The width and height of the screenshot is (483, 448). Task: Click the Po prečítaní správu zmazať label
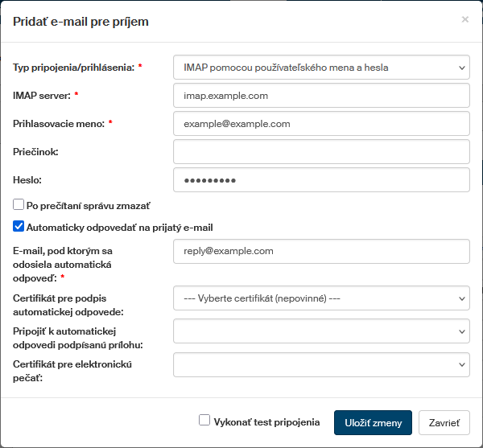[x=88, y=206]
